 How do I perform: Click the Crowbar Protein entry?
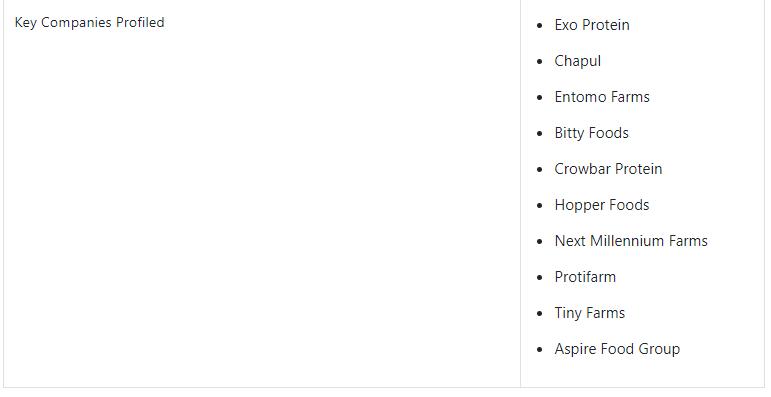point(608,169)
